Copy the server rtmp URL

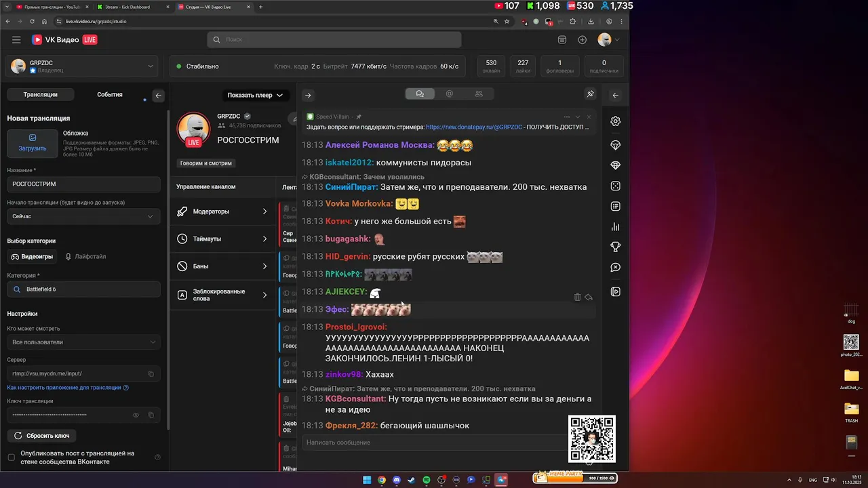tap(151, 373)
